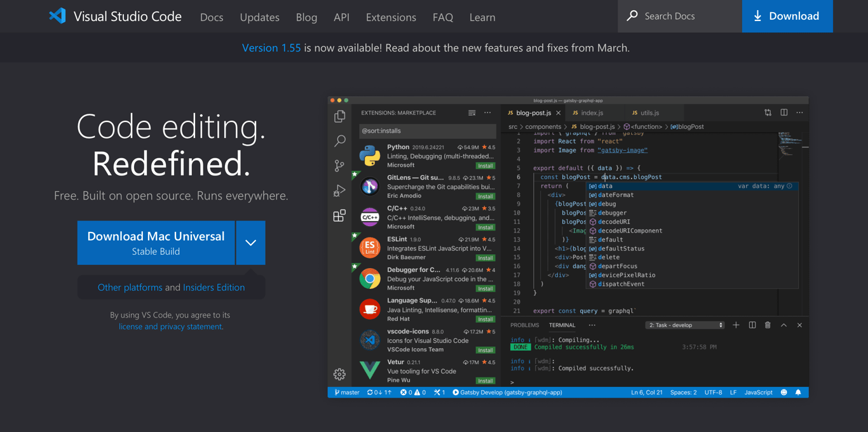Click the split editor icon

[784, 112]
